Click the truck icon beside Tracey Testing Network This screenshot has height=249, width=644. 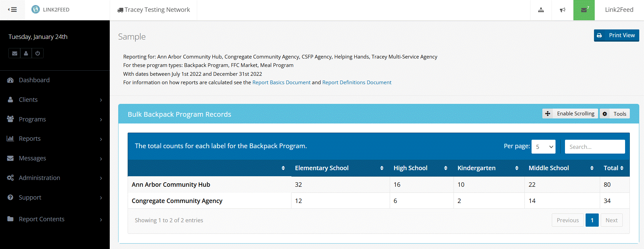click(120, 10)
